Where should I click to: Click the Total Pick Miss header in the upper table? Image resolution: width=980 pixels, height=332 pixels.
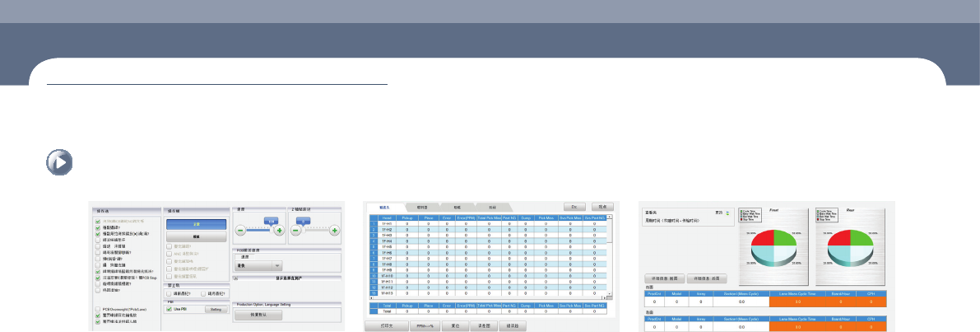click(x=490, y=217)
